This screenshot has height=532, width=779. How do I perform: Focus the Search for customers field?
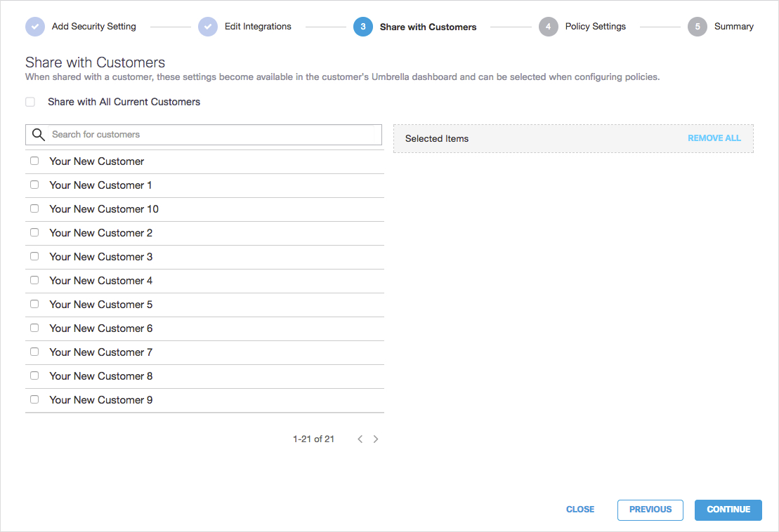pos(211,135)
